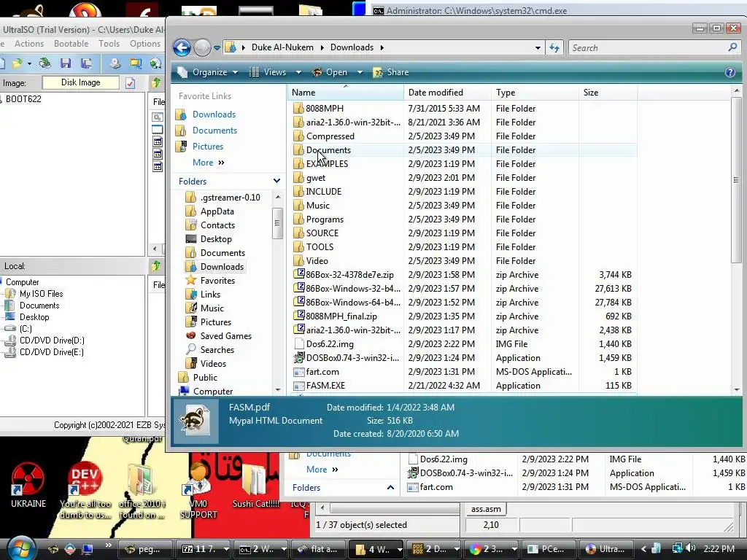The image size is (747, 560).
Task: Select Saved Games in the Folders tree
Action: [225, 336]
